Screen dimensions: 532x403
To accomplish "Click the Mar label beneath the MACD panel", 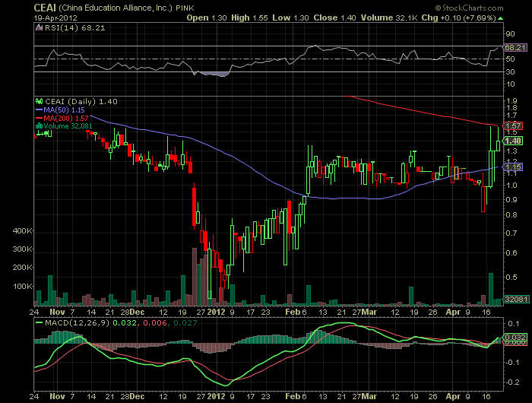I will [x=369, y=396].
